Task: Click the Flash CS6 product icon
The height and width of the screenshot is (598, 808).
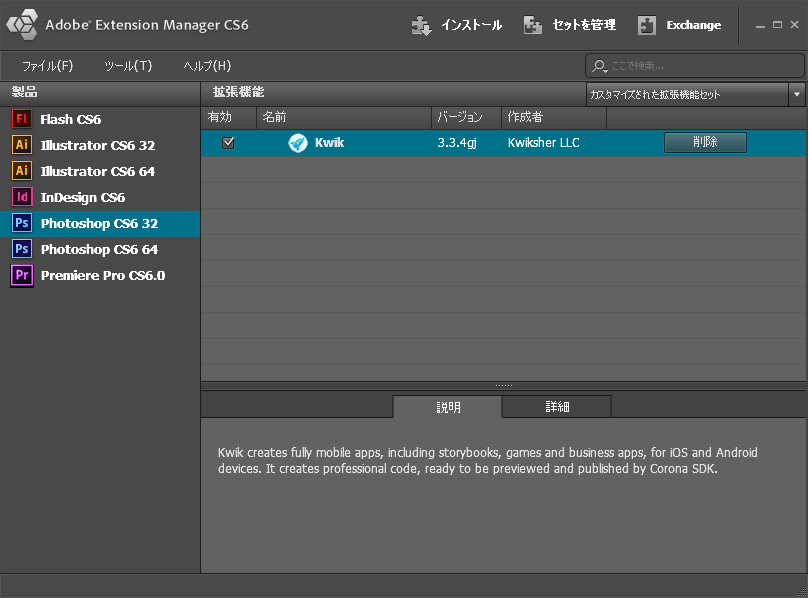Action: (x=22, y=119)
